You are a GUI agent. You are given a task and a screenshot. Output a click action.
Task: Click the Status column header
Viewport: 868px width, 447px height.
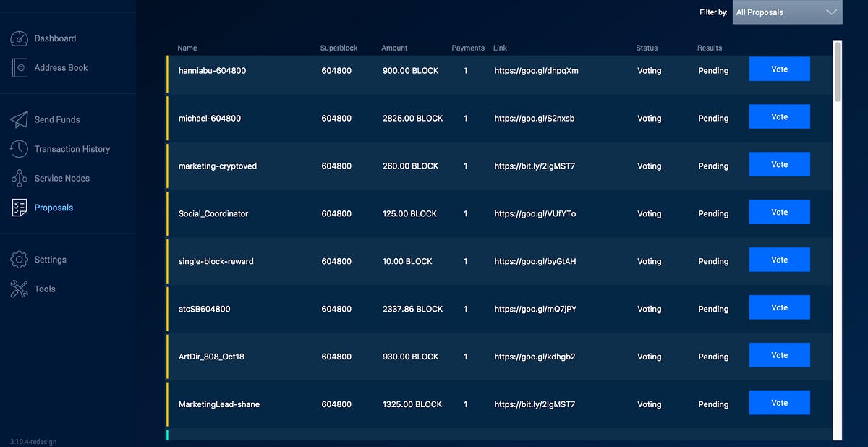coord(647,48)
